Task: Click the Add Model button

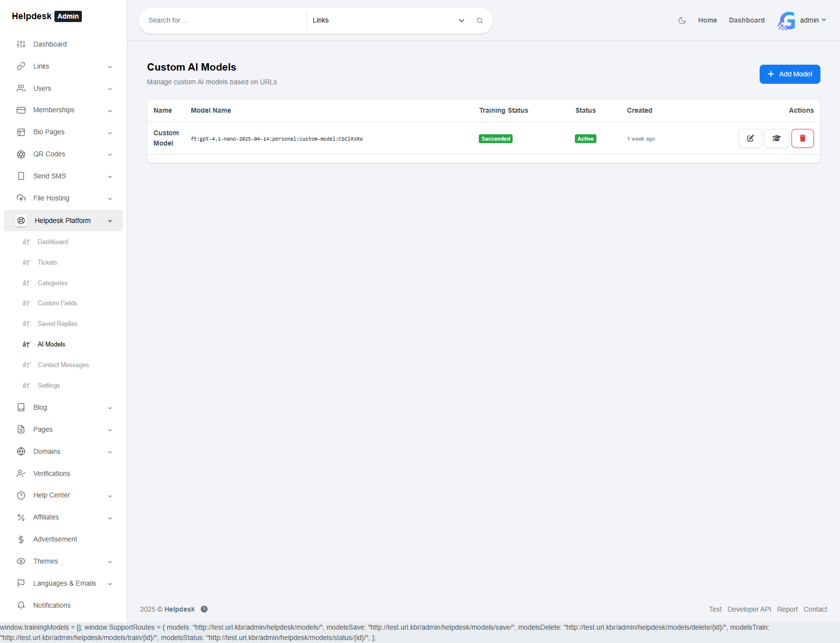Action: click(790, 74)
